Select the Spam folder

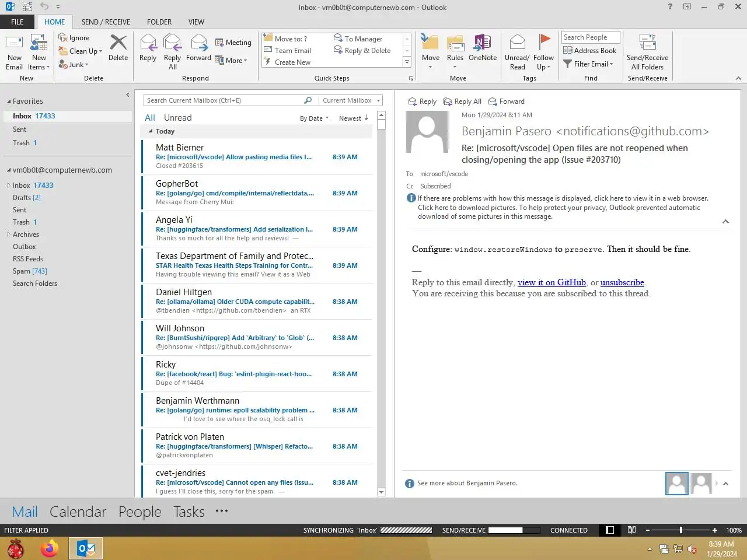[30, 271]
